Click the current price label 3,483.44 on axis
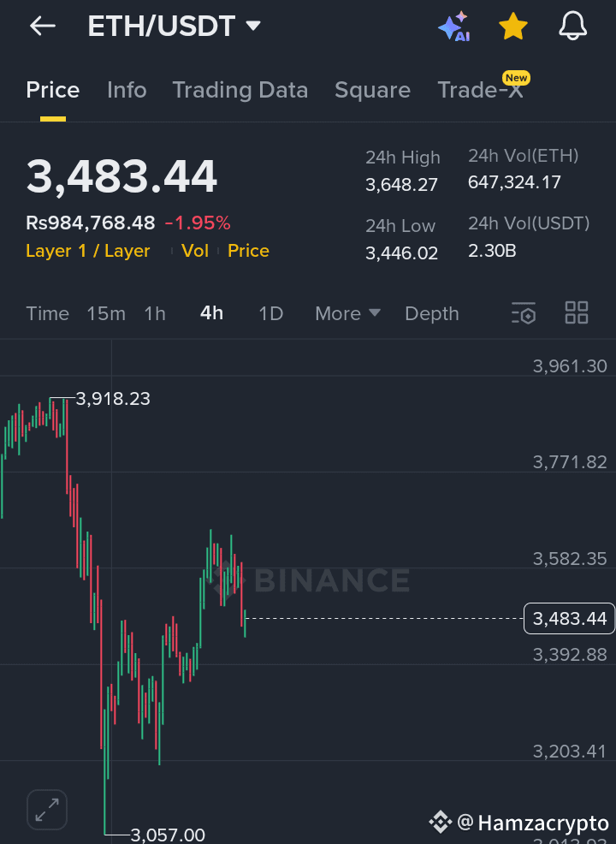This screenshot has width=616, height=844. [x=569, y=619]
